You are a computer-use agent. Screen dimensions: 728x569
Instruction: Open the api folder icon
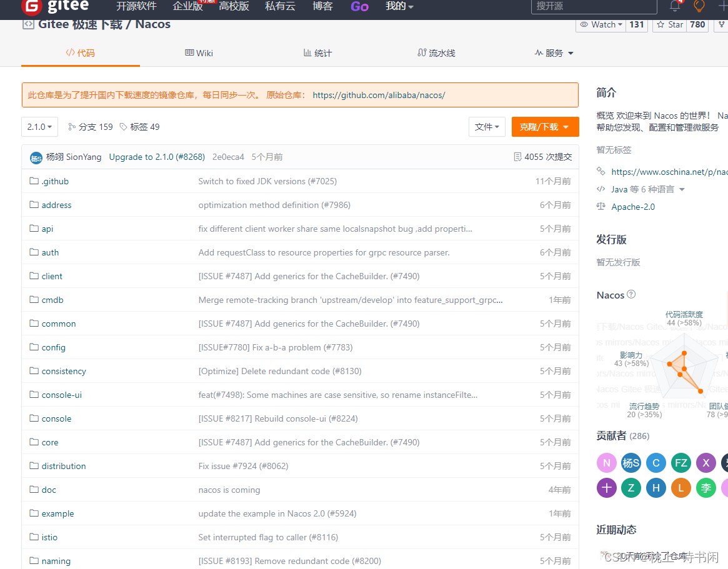pos(34,228)
